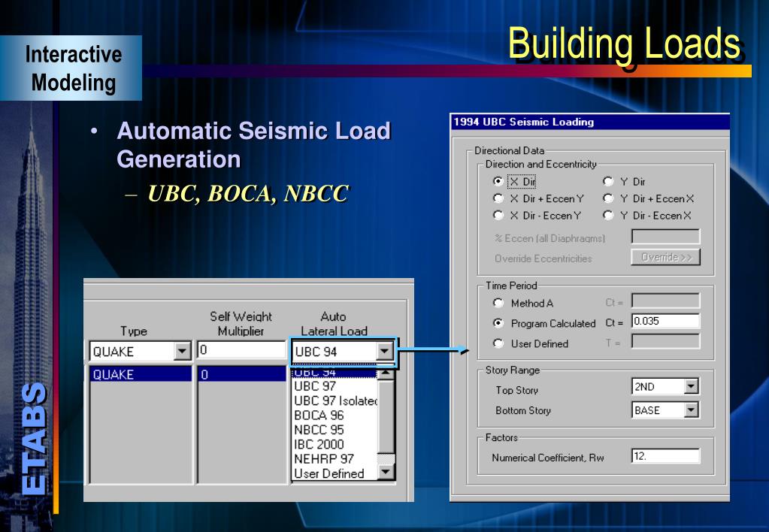
Task: Click the Automatic Seismic Load Generation bullet
Action: click(253, 144)
